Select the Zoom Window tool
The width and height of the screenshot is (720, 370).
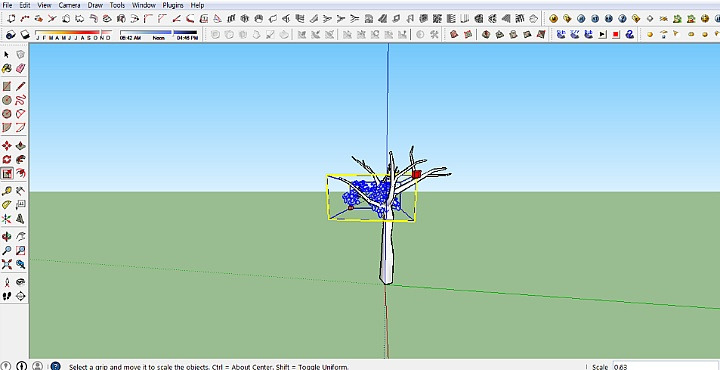click(20, 251)
